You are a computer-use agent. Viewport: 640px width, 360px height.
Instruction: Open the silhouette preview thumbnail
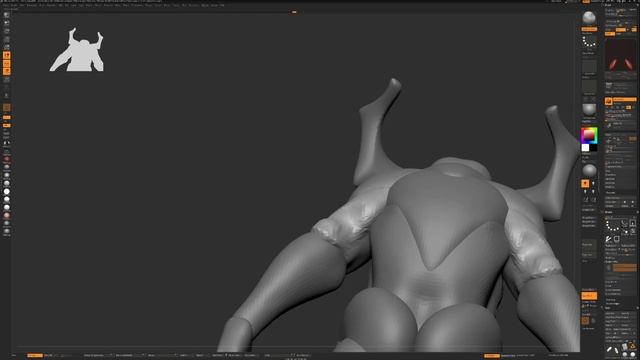(77, 50)
